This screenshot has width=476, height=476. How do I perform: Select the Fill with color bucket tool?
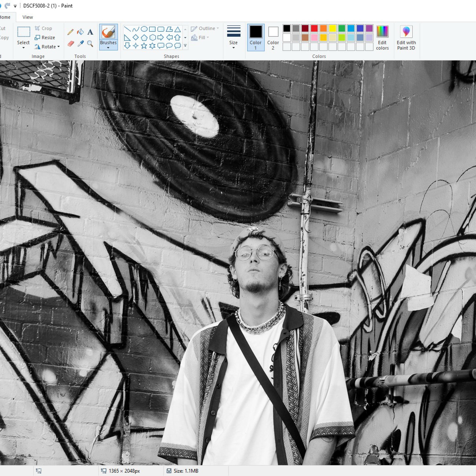[80, 32]
